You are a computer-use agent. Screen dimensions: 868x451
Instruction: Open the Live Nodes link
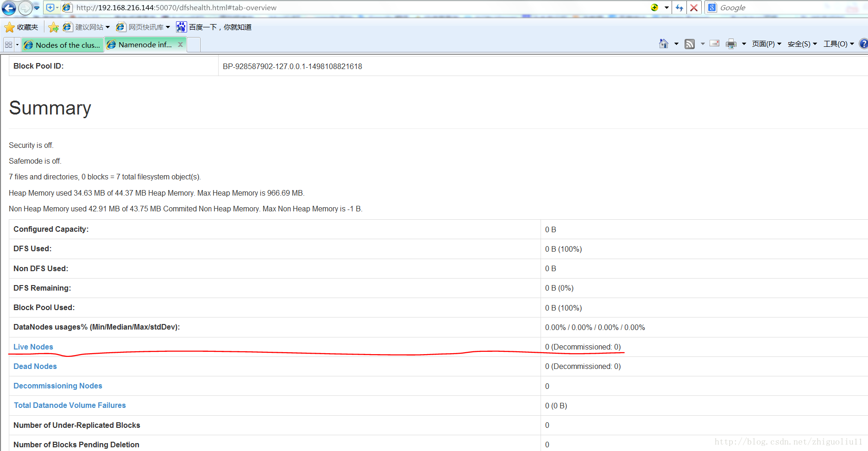tap(33, 347)
